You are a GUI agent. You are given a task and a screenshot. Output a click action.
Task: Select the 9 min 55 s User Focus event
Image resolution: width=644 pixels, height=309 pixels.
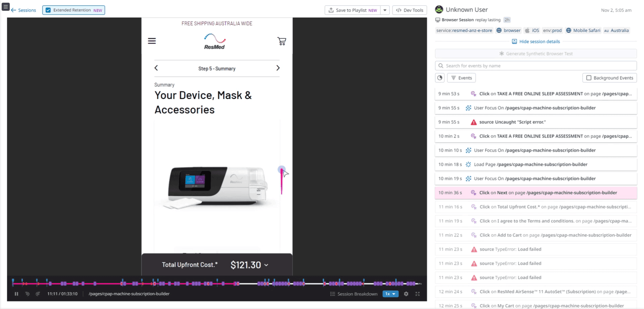point(536,108)
